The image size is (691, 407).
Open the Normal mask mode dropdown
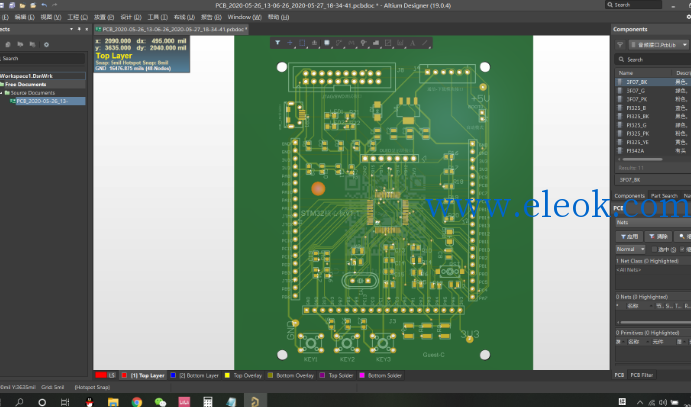(x=631, y=249)
